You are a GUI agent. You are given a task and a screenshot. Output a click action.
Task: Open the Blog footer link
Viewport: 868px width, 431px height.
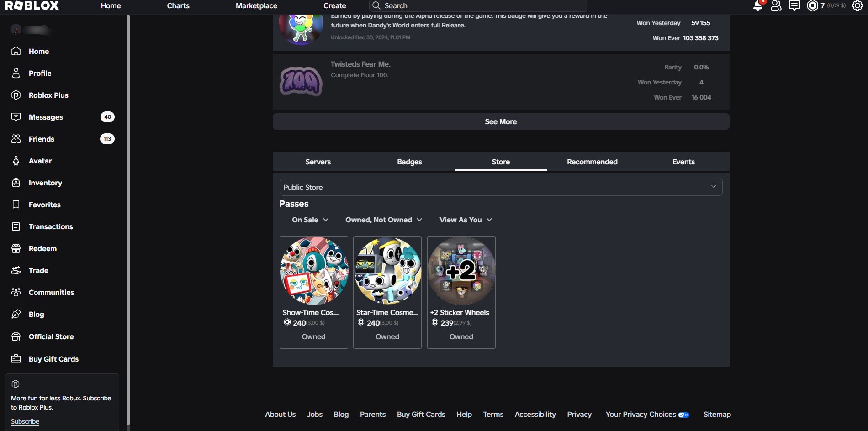pyautogui.click(x=341, y=414)
